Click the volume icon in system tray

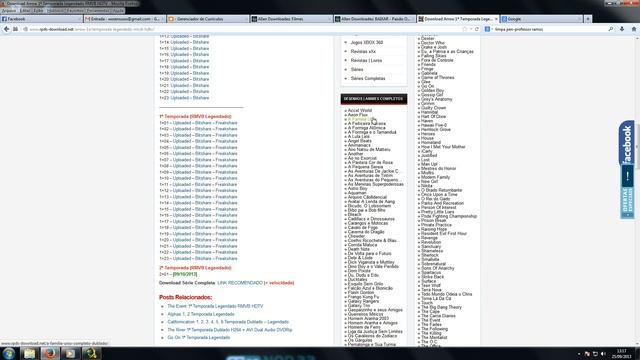(603, 354)
